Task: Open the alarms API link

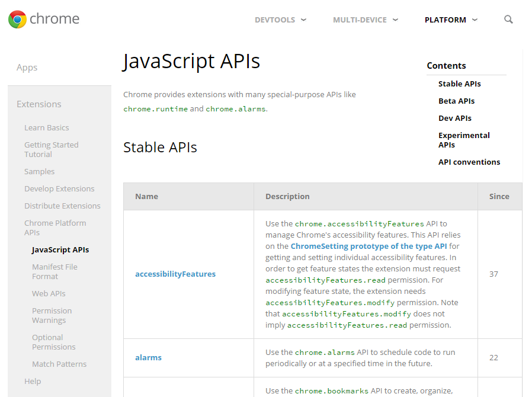Action: [148, 358]
